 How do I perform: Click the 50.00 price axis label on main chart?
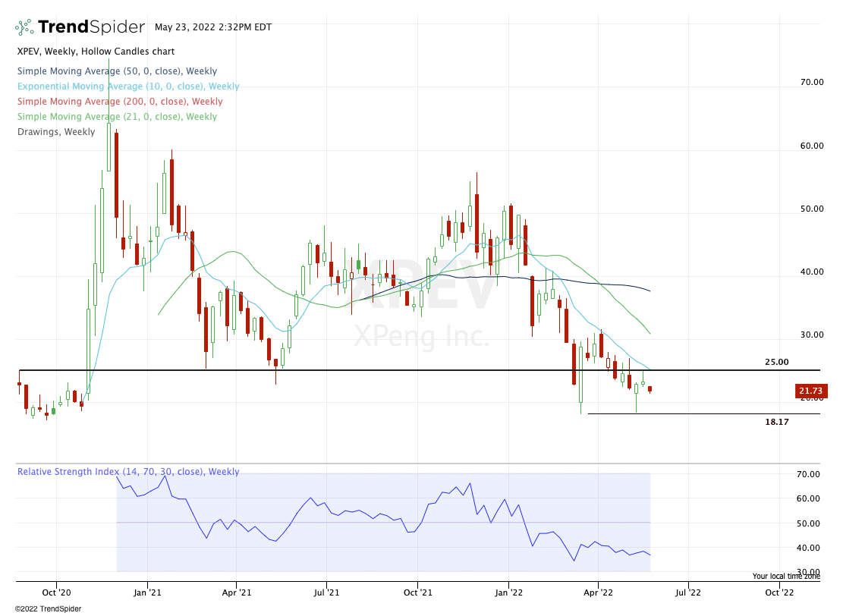click(812, 209)
